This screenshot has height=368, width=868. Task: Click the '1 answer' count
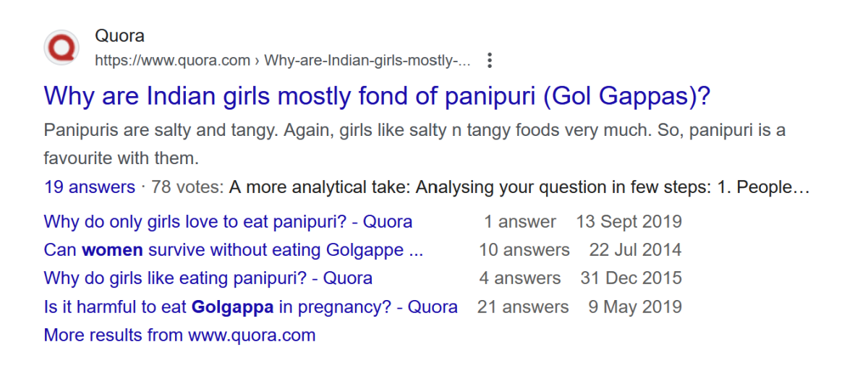click(520, 221)
